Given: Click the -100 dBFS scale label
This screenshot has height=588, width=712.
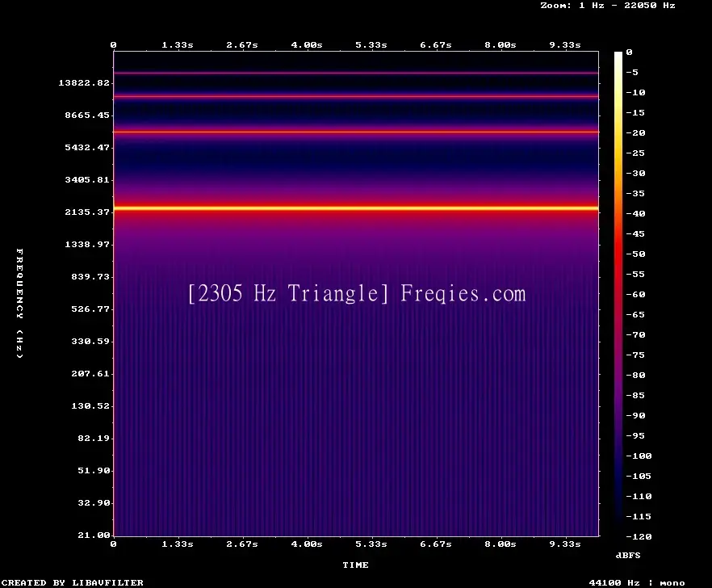Looking at the screenshot, I should point(639,456).
